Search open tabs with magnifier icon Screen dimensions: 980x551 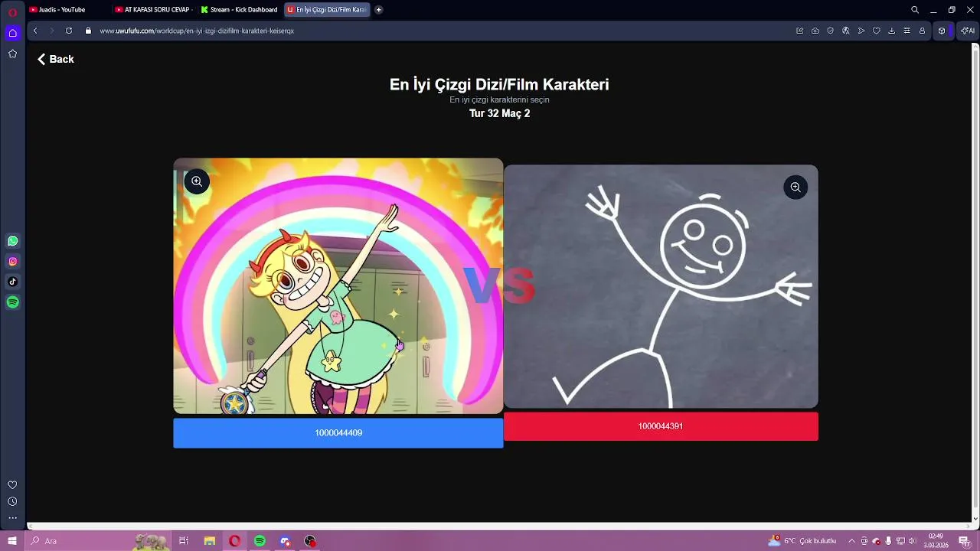915,10
